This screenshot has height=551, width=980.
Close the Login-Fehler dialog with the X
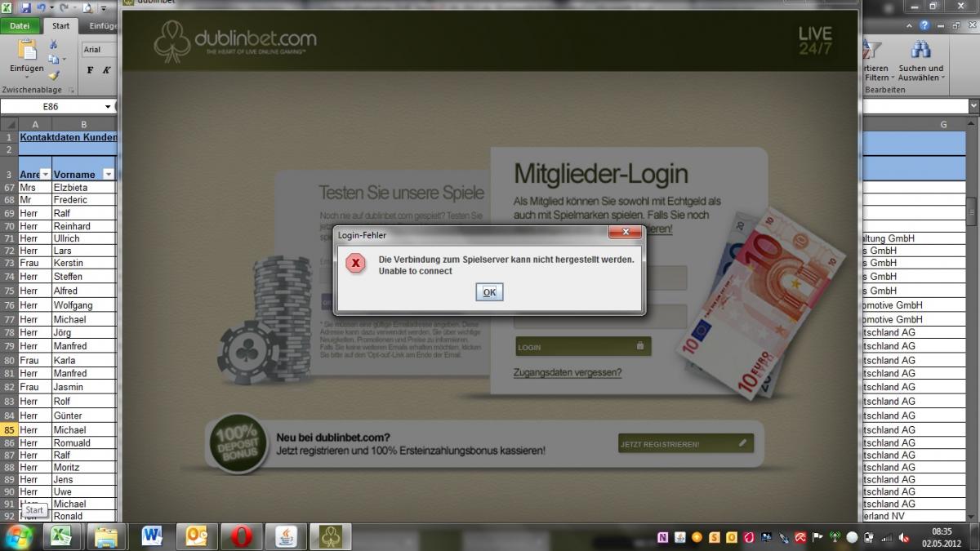(626, 233)
